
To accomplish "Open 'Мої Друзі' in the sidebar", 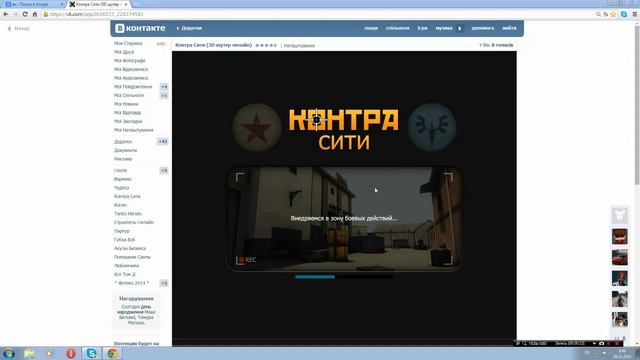I will 124,52.
